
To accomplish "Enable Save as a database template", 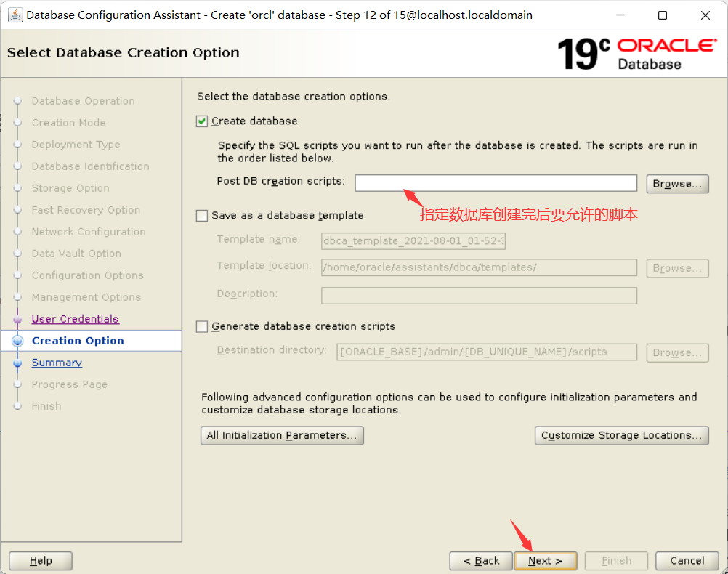I will click(201, 216).
